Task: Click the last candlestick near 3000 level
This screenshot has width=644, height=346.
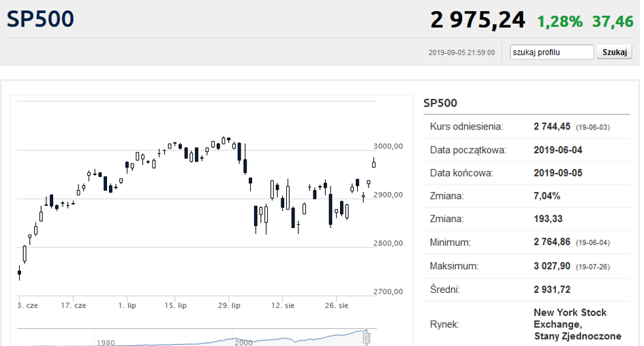Action: tap(373, 163)
